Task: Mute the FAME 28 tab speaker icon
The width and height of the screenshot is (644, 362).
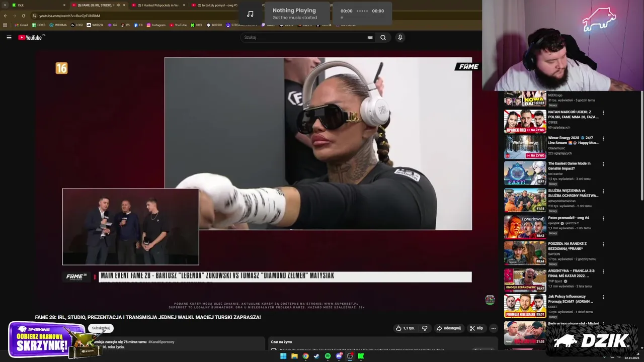Action: coord(118,5)
